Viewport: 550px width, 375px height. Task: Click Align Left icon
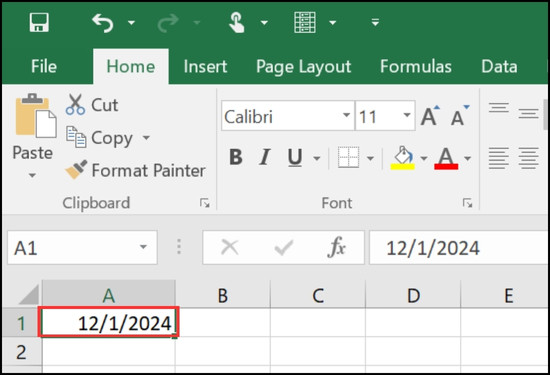click(x=498, y=158)
